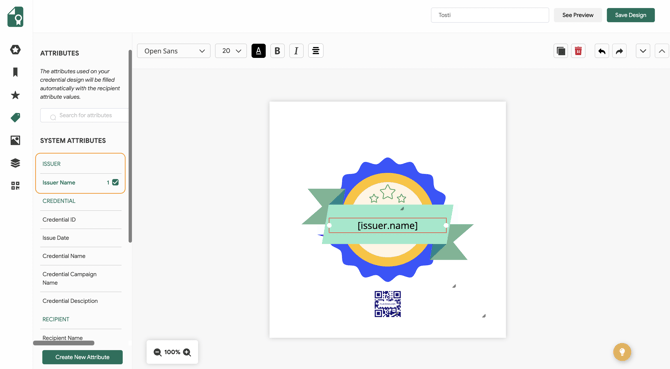Select the Credential Campaign Name attribute
This screenshot has width=670, height=369.
(x=69, y=278)
